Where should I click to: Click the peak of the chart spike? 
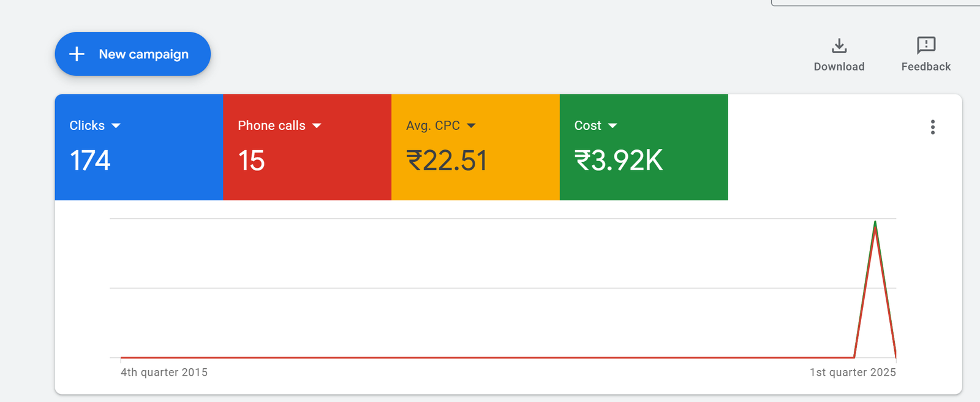875,222
